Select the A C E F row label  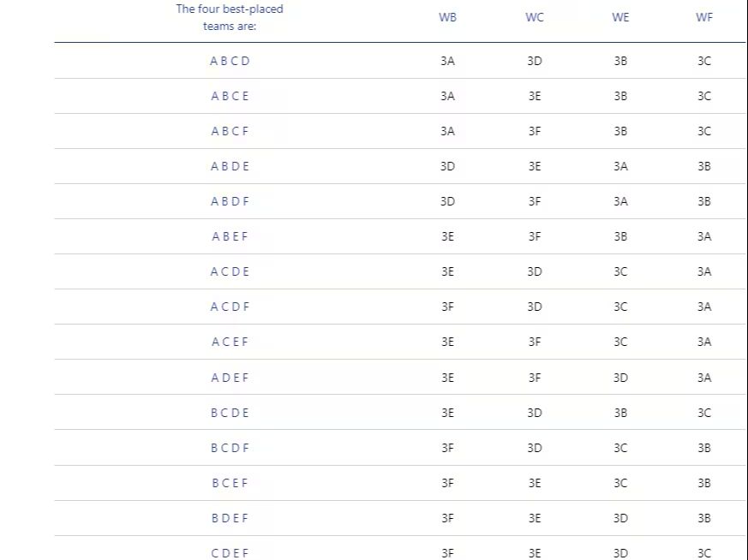[x=230, y=342]
